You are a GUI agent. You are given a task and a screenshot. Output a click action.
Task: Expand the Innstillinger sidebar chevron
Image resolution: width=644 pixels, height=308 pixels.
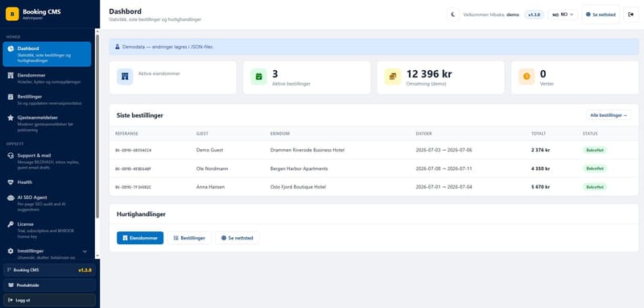pos(85,251)
